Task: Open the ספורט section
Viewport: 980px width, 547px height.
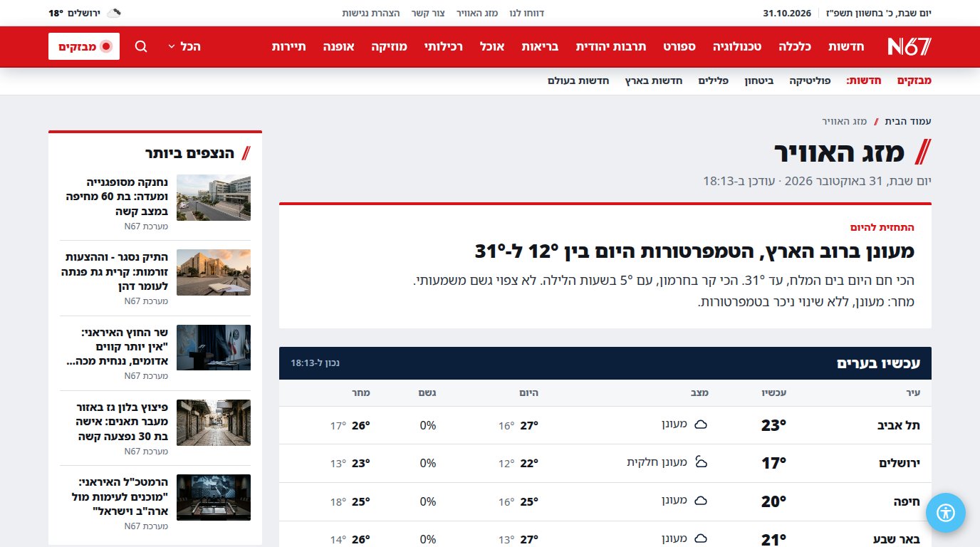Action: click(x=679, y=46)
